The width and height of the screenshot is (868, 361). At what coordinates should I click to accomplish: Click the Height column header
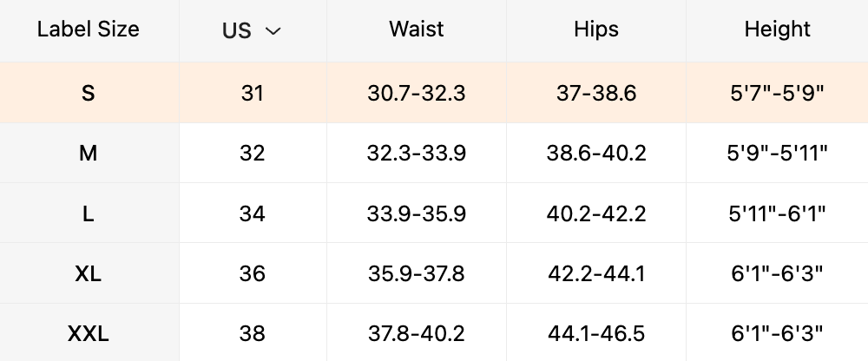(x=777, y=30)
